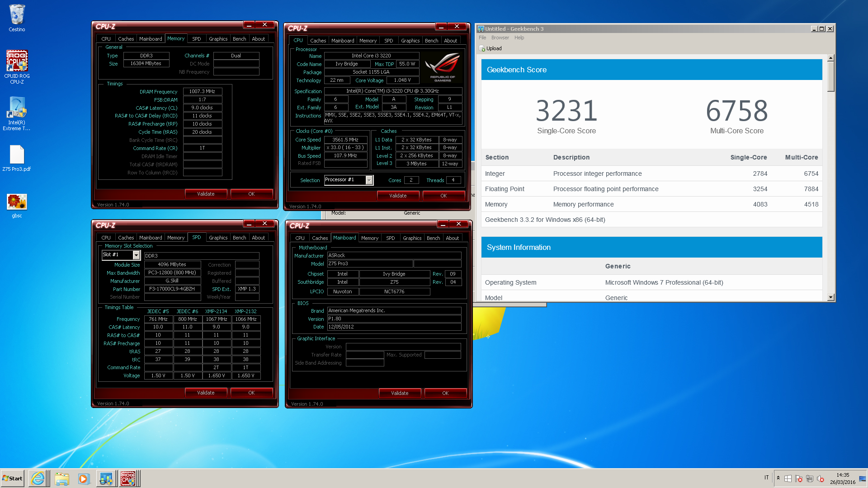Click the Geekbench scrollbar down arrow
Image resolution: width=868 pixels, height=488 pixels.
pyautogui.click(x=830, y=297)
